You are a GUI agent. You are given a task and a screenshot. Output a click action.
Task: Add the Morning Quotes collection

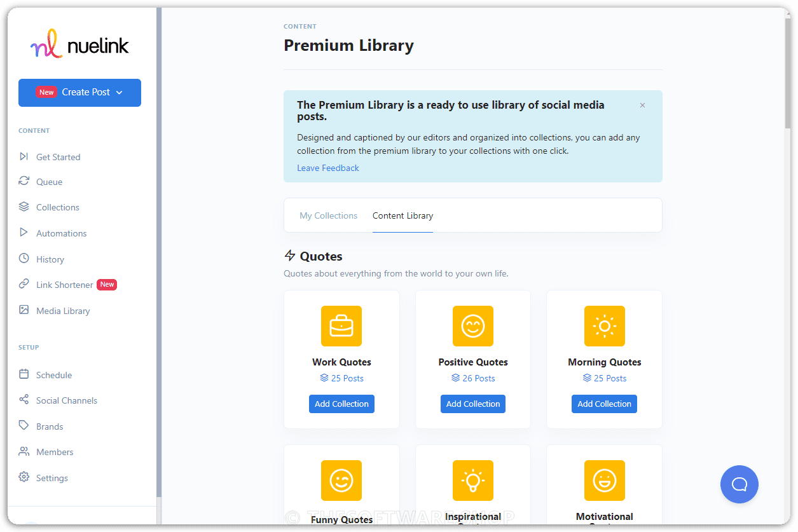tap(605, 404)
